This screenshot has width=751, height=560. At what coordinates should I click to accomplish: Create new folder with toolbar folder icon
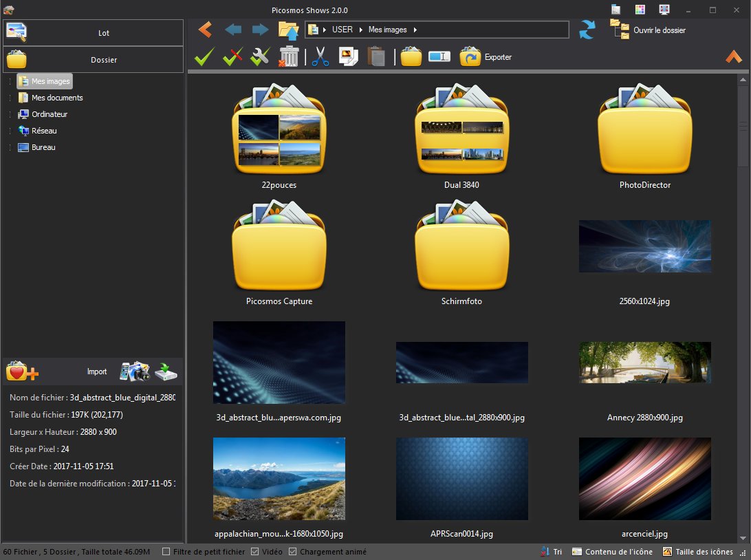411,56
